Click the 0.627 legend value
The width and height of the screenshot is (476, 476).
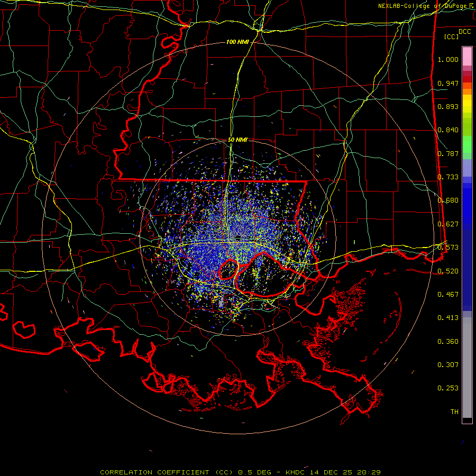(x=448, y=224)
